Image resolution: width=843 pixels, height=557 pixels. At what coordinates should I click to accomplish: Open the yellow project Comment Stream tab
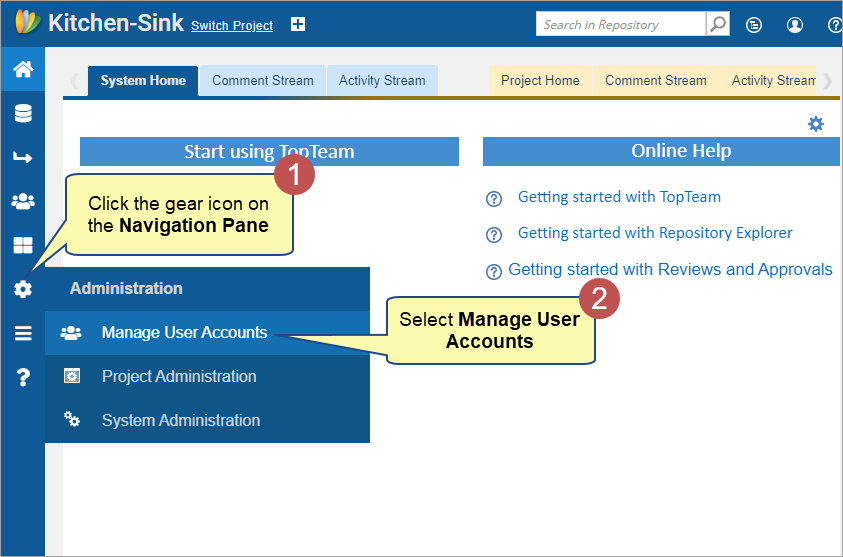click(655, 81)
